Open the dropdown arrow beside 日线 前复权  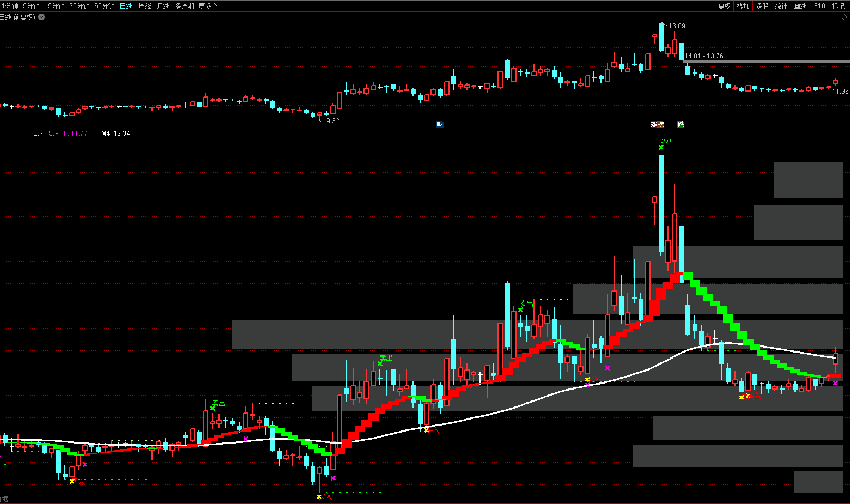(41, 17)
